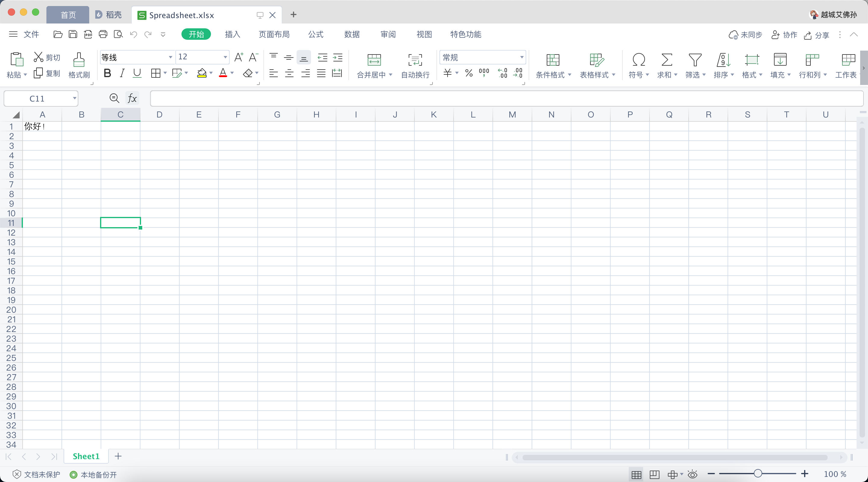The height and width of the screenshot is (482, 868).
Task: Toggle the eye protection mode icon
Action: pyautogui.click(x=693, y=474)
